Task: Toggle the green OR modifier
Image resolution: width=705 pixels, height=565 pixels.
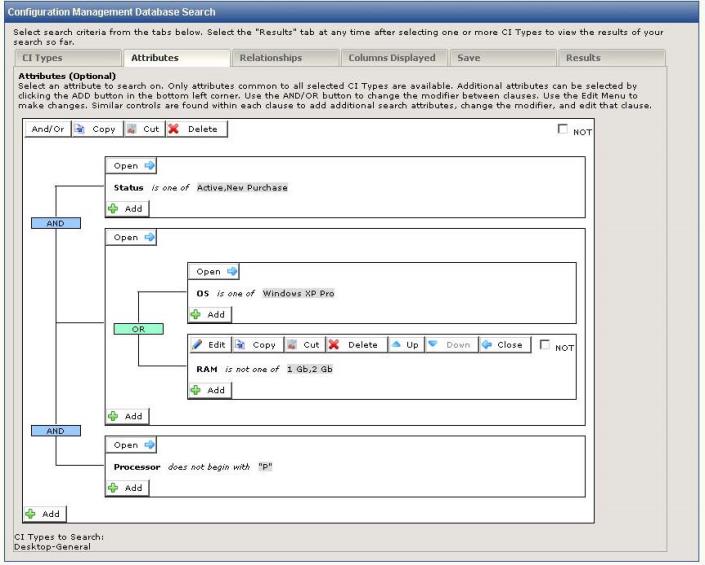Action: [139, 327]
